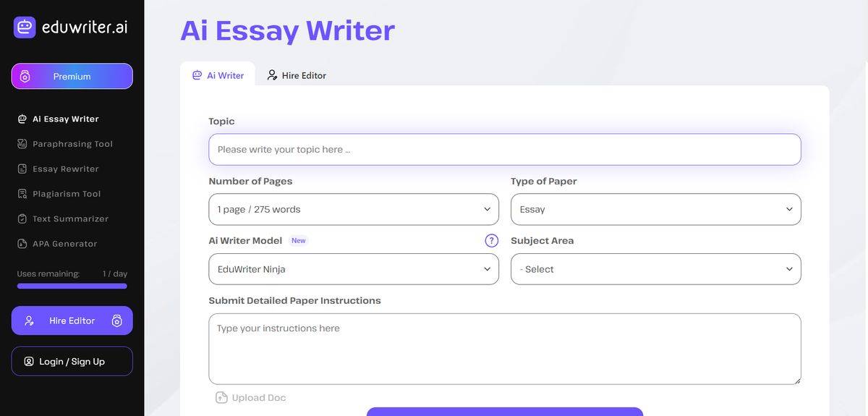Open the Subject Area dropdown
This screenshot has width=868, height=416.
[x=656, y=269]
